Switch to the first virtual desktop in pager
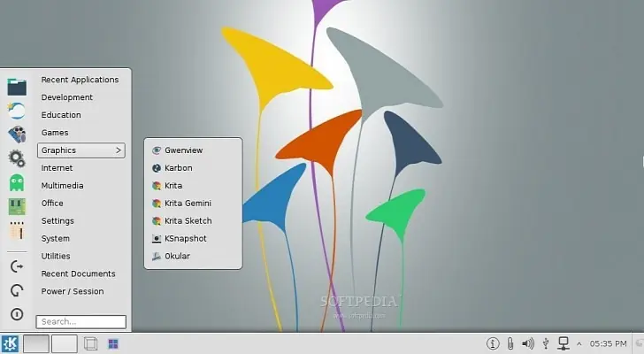 click(x=36, y=343)
